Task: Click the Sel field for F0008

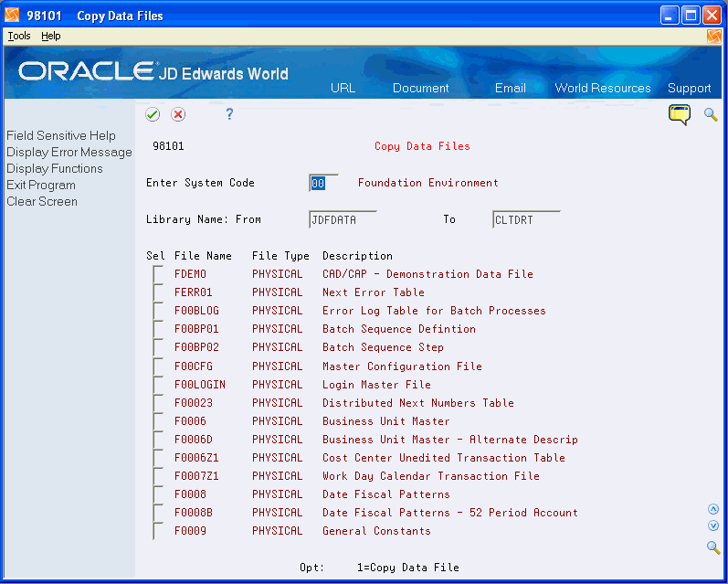Action: (x=158, y=494)
